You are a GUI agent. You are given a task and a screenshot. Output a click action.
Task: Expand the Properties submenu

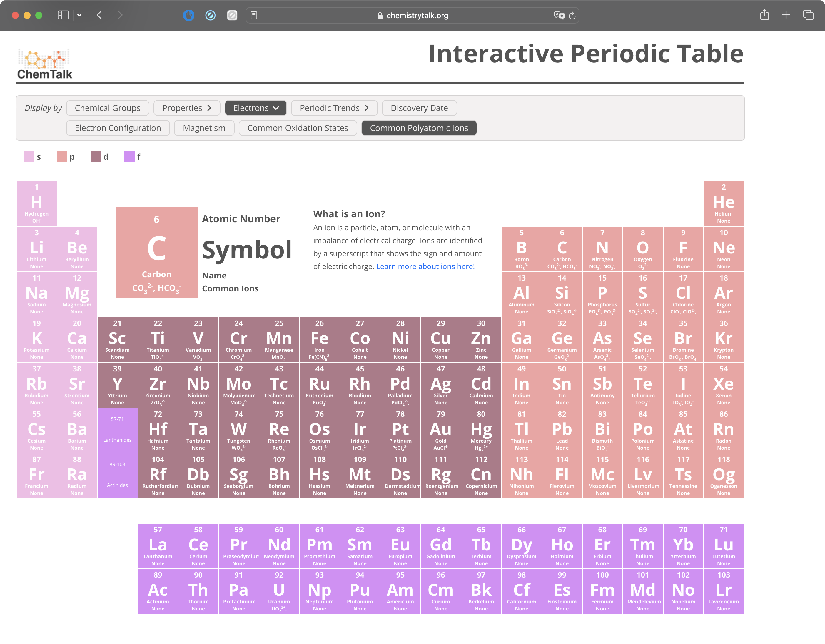click(x=187, y=108)
